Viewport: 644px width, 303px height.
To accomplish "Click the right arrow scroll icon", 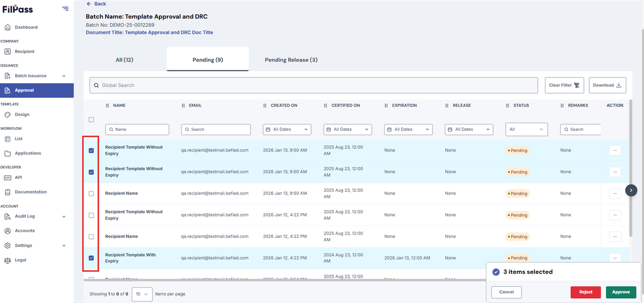I will [x=632, y=190].
